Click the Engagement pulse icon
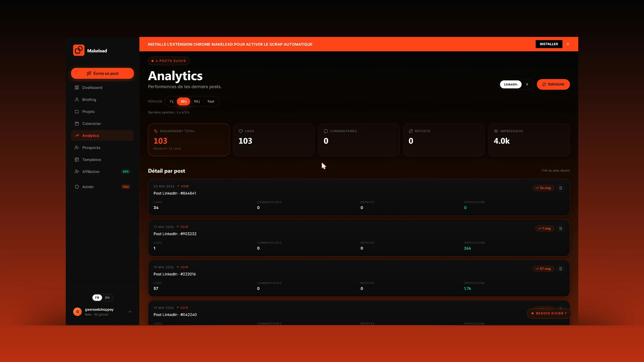This screenshot has height=362, width=644. tap(156, 131)
